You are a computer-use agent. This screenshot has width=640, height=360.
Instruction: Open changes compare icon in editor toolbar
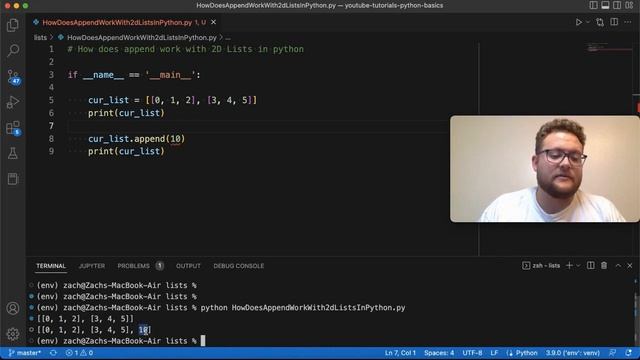tap(600, 22)
